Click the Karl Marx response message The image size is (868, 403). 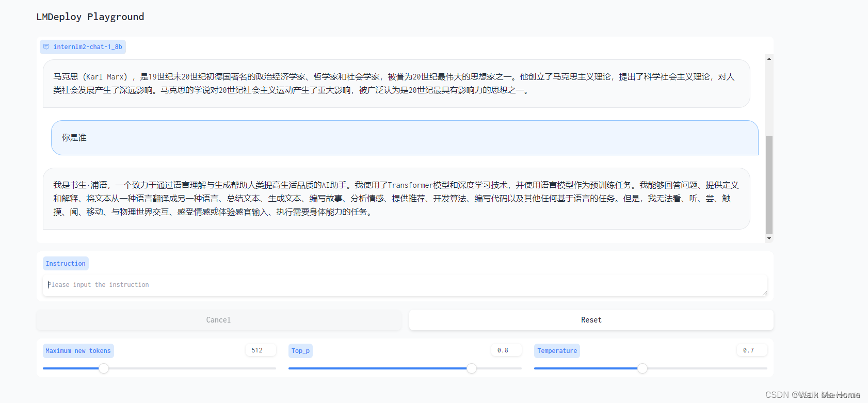pyautogui.click(x=396, y=84)
